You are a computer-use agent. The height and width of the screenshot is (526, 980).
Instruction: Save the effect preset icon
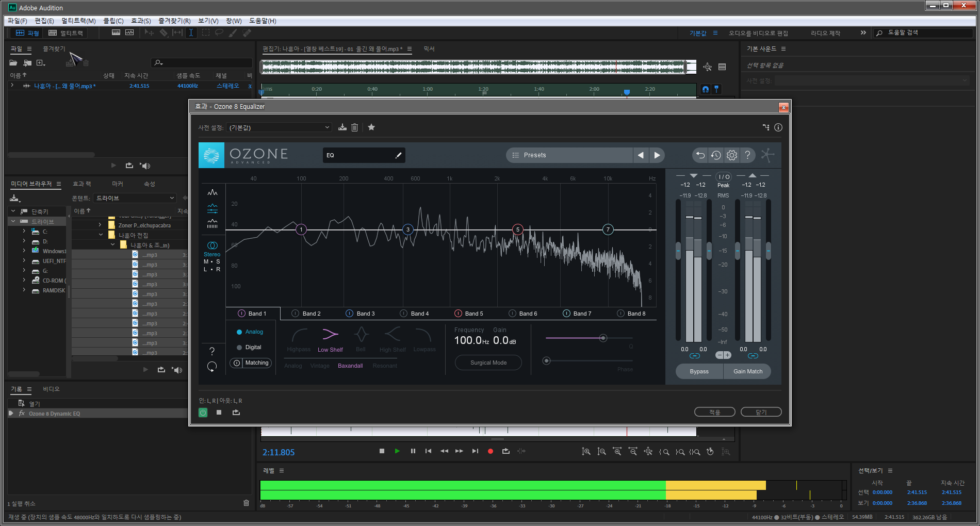coord(342,127)
